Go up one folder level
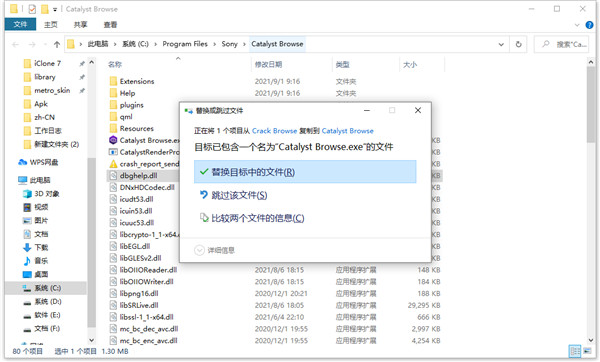Image resolution: width=600 pixels, height=362 pixels. pyautogui.click(x=57, y=44)
